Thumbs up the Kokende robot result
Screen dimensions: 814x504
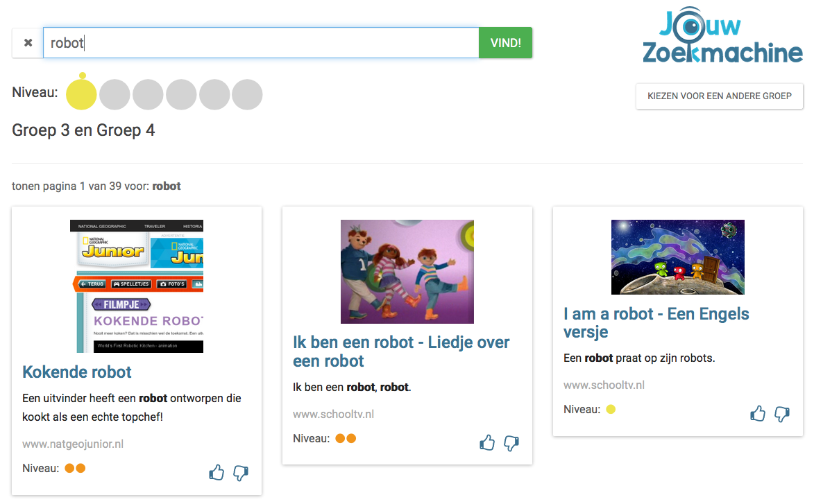217,473
